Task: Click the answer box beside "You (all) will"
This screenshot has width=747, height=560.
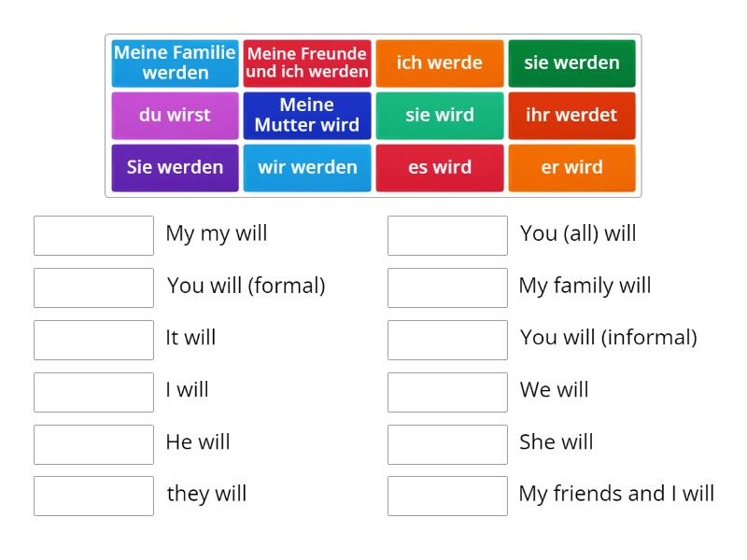Action: (x=447, y=235)
